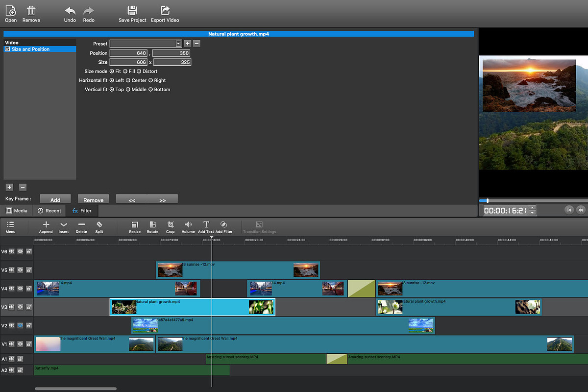The width and height of the screenshot is (588, 392).
Task: Set vertical fit to Bottom
Action: 151,90
